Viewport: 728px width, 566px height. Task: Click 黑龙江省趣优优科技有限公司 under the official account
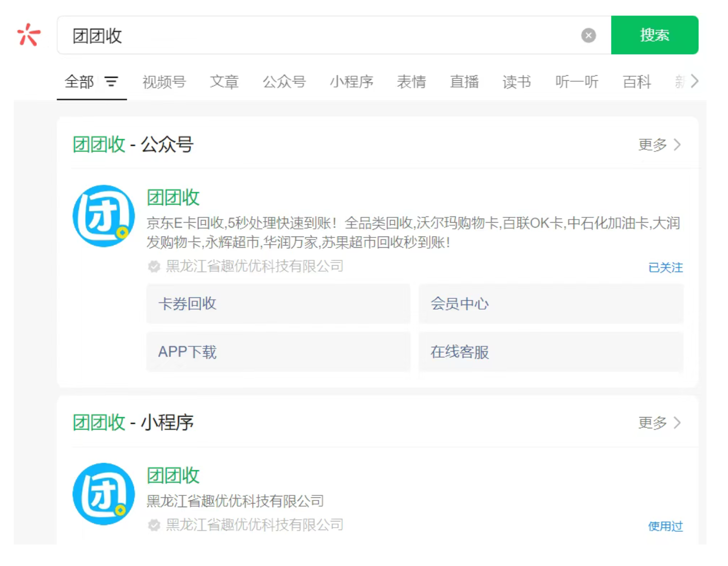click(254, 266)
